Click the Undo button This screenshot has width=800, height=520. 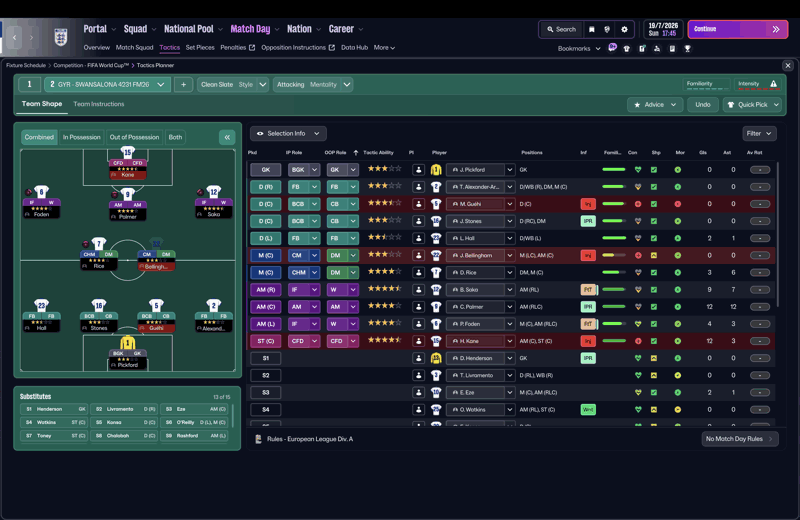[x=703, y=105]
